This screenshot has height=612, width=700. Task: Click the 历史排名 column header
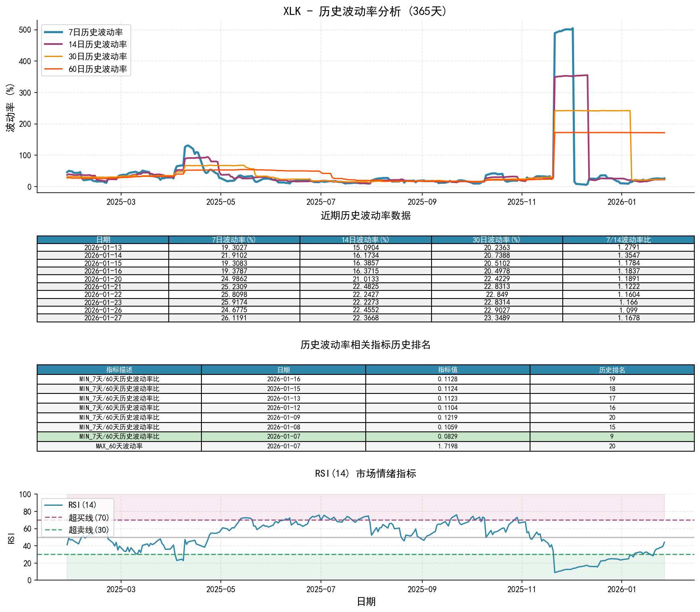point(612,370)
